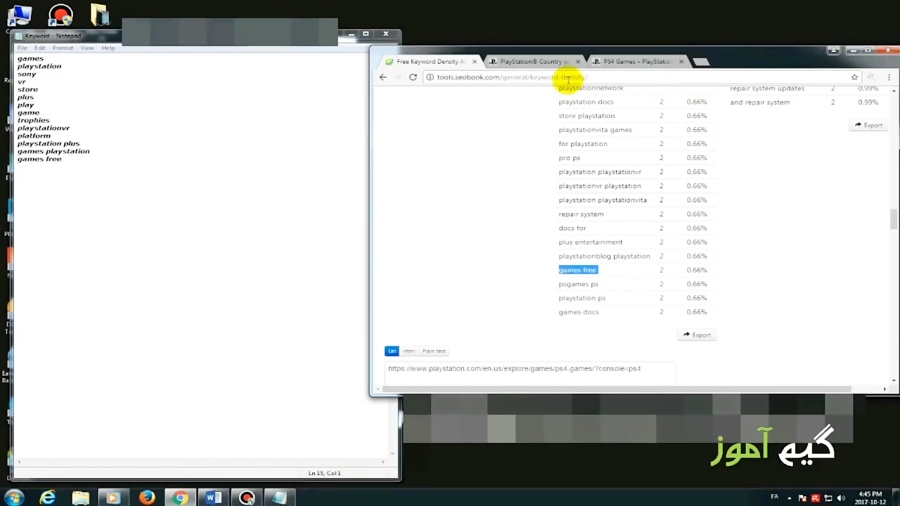Click 'psgames ps' keyword row
The image size is (900, 506).
[x=578, y=284]
